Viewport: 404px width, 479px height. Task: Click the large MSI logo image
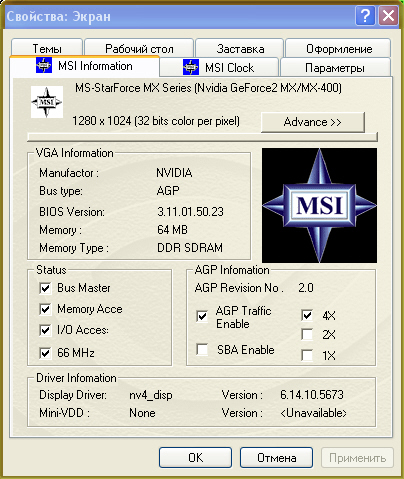pyautogui.click(x=319, y=205)
